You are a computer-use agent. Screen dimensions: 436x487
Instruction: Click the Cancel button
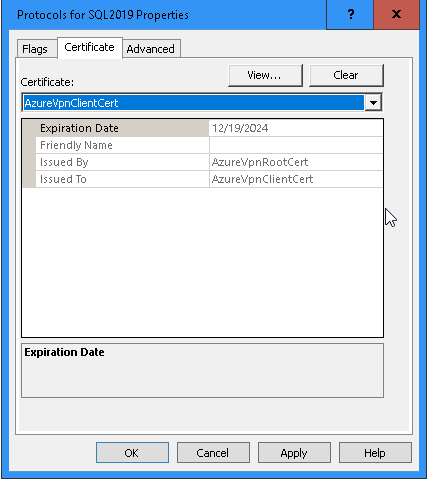point(213,453)
